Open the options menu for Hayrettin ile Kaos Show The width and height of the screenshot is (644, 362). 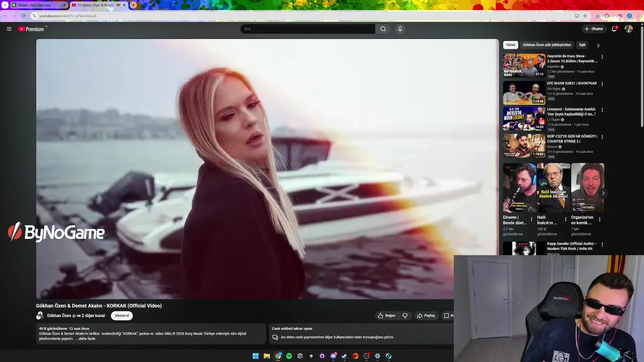602,57
